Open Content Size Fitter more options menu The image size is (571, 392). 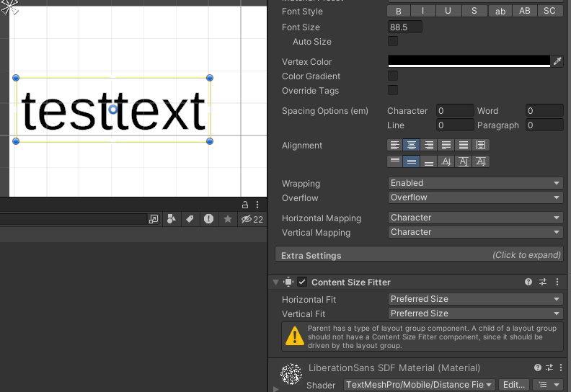557,282
